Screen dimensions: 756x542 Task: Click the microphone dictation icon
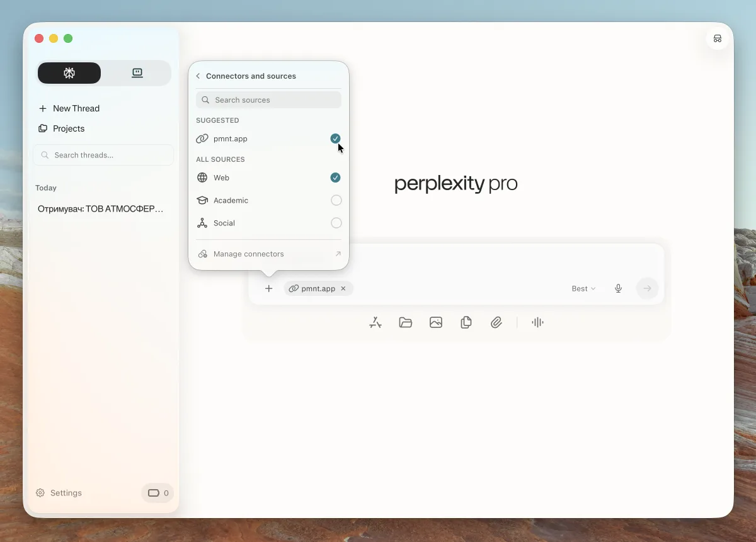tap(619, 288)
